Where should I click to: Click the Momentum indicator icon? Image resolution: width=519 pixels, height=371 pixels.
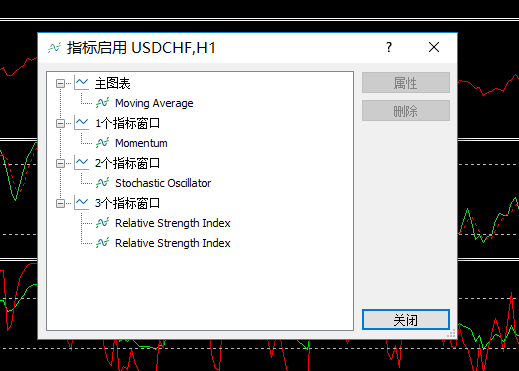click(x=102, y=143)
